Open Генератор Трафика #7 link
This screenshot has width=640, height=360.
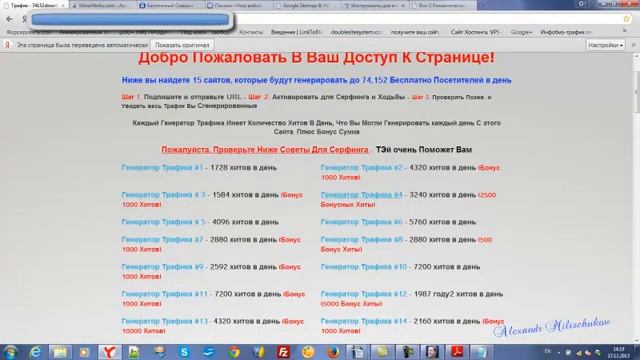pos(162,240)
